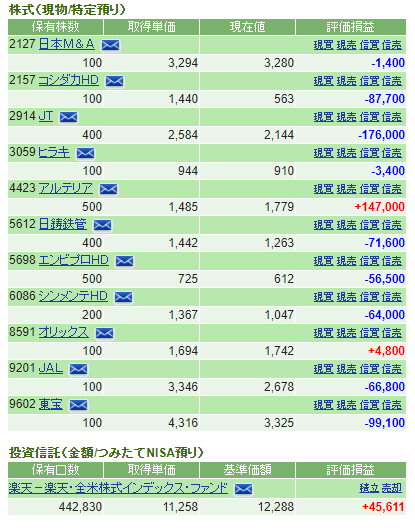Image resolution: width=415 pixels, height=528 pixels.
Task: Open the エンビプロHD stock link
Action: click(74, 260)
